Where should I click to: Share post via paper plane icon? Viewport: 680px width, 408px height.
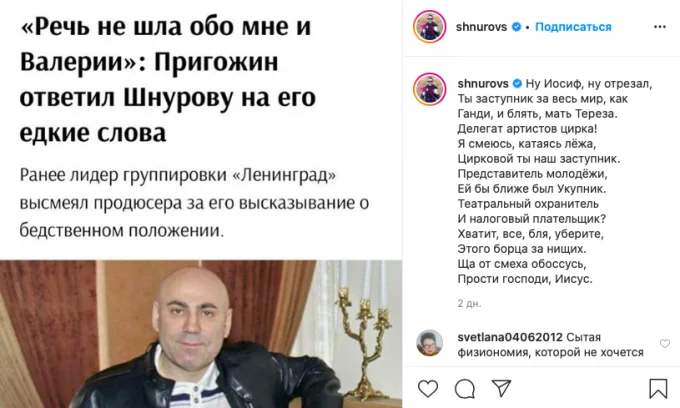tap(501, 388)
